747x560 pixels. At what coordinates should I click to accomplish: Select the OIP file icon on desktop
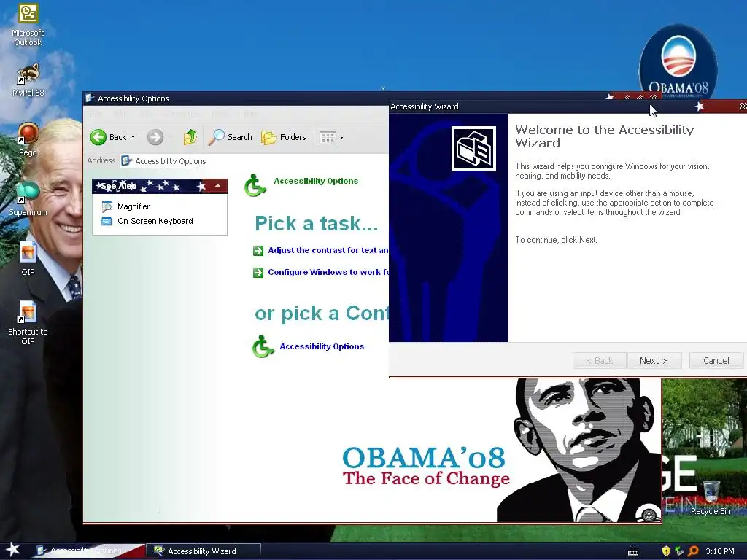click(x=28, y=258)
